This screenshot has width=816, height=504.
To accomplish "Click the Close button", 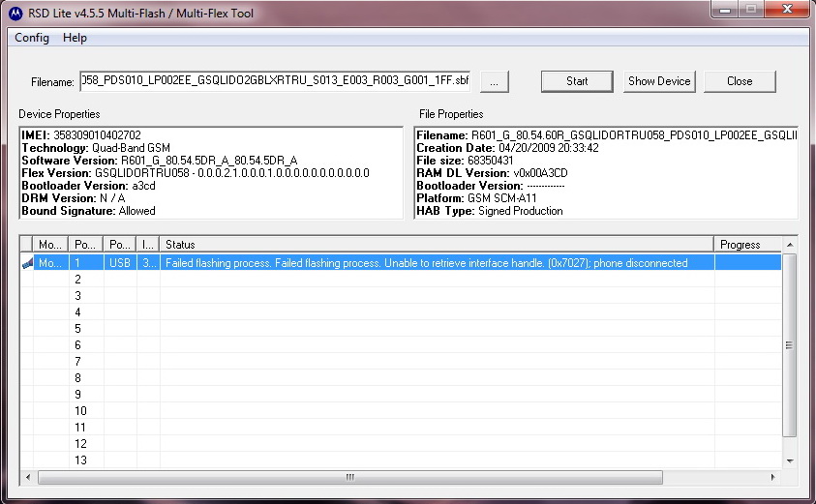I will (x=740, y=81).
